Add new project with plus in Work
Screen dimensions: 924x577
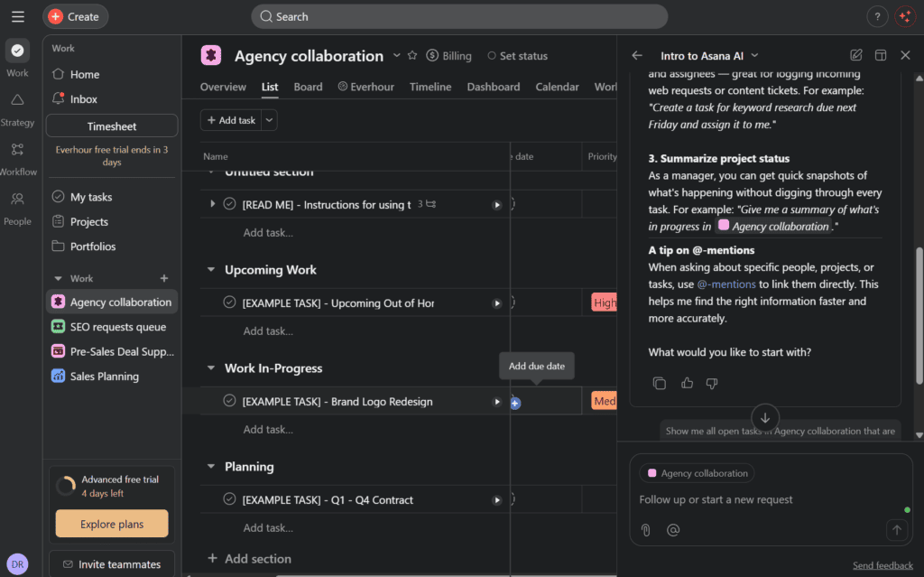click(164, 278)
